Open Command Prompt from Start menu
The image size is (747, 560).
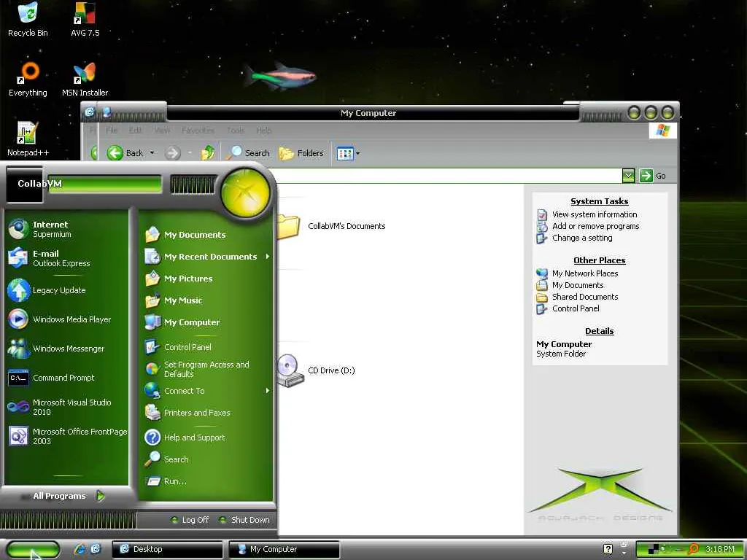[x=66, y=378]
